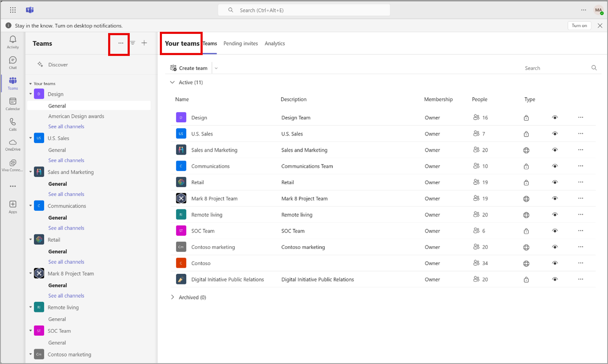Open the app launcher grid icon
608x364 pixels.
[13, 10]
